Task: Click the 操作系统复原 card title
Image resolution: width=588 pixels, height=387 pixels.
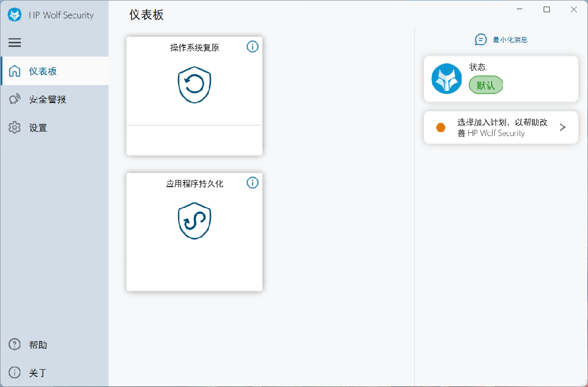Action: coord(194,47)
